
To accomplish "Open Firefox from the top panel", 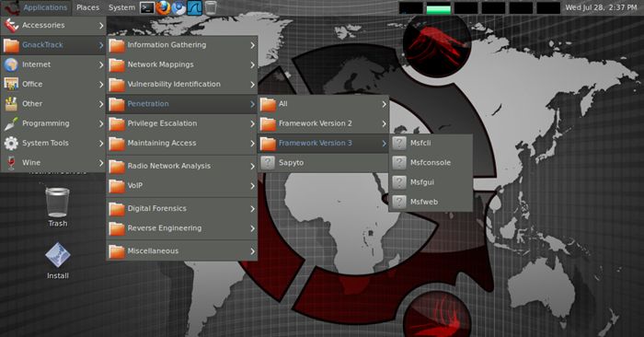I will [x=163, y=7].
